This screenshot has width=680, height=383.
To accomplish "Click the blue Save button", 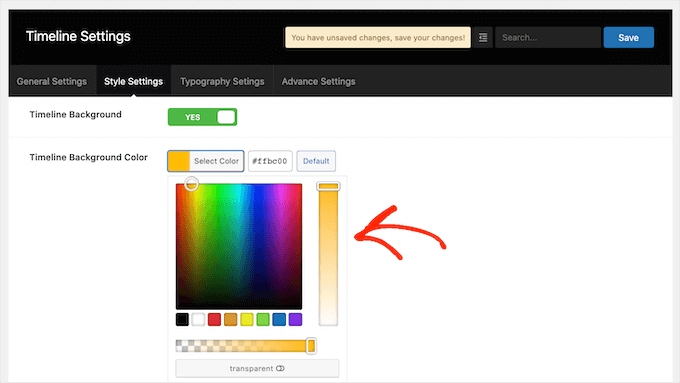I will 628,38.
